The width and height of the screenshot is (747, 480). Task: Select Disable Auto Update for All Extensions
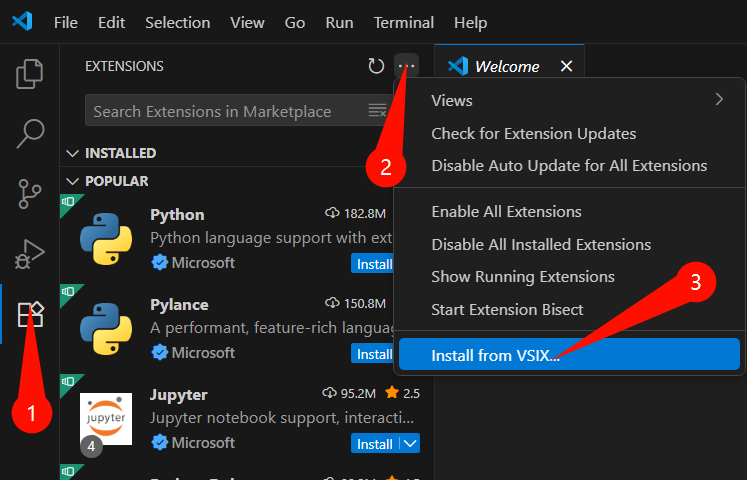tap(569, 166)
